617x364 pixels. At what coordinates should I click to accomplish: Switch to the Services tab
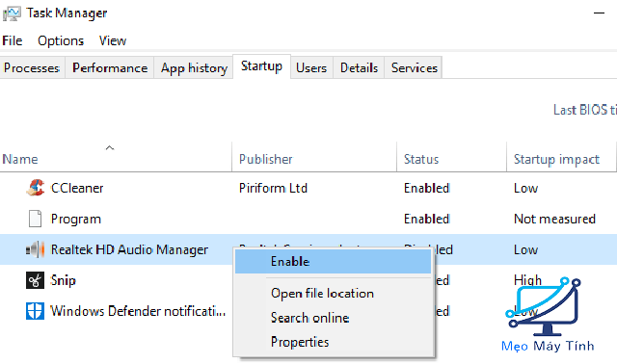coord(414,68)
